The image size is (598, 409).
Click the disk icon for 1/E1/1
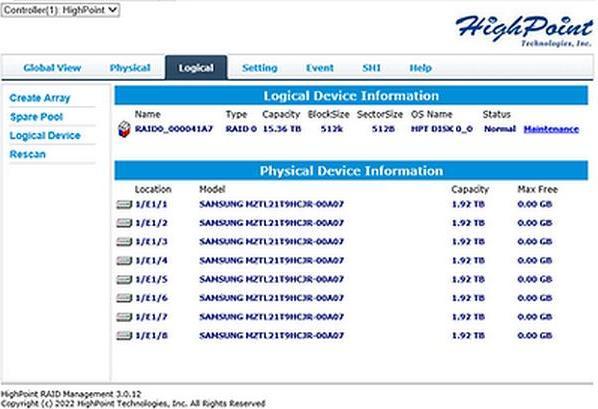pos(124,204)
